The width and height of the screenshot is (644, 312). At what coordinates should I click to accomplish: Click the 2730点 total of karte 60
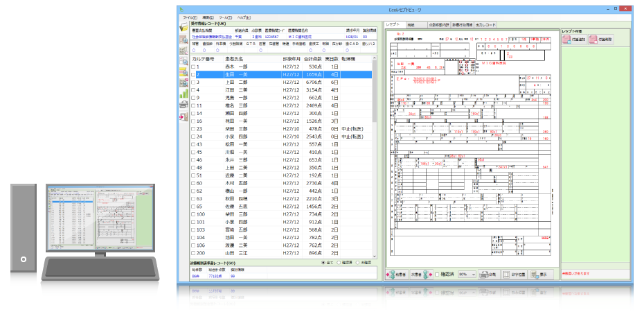tap(314, 183)
